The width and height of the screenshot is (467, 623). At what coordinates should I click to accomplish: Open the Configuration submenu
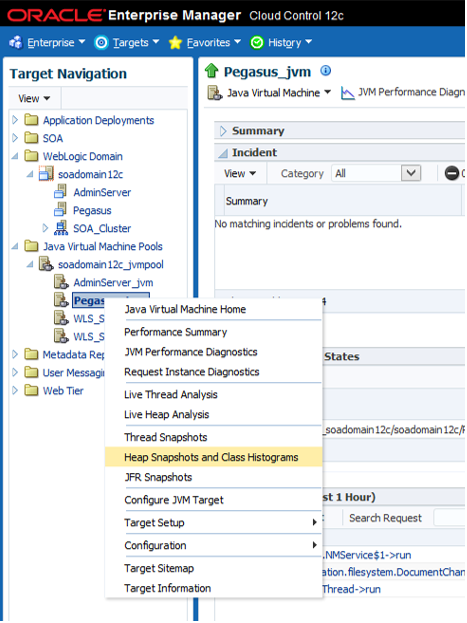point(214,545)
